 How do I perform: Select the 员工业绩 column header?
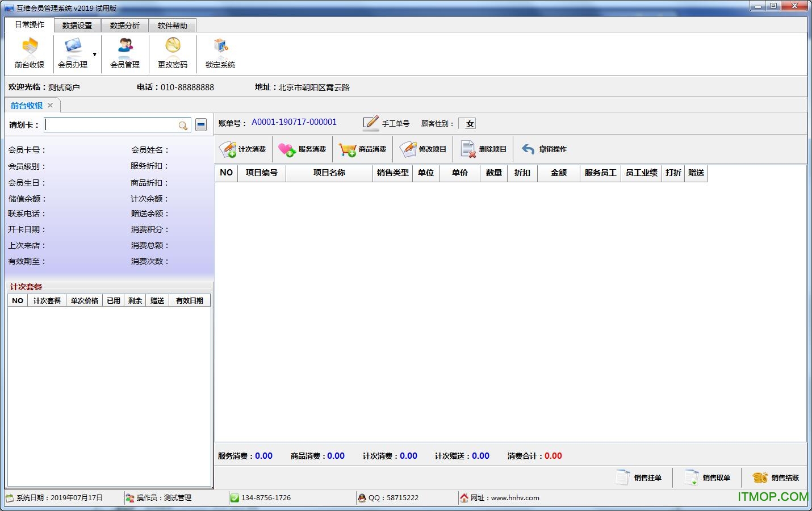pyautogui.click(x=642, y=173)
